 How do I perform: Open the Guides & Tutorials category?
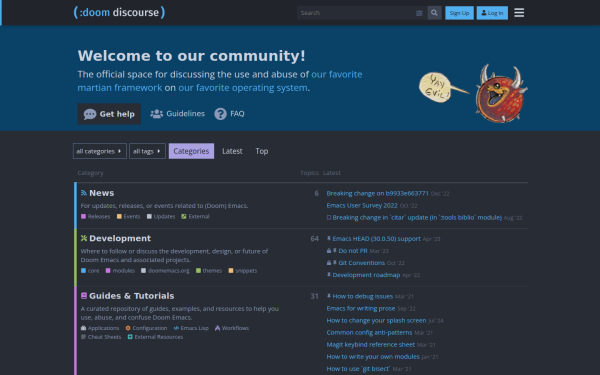(132, 296)
